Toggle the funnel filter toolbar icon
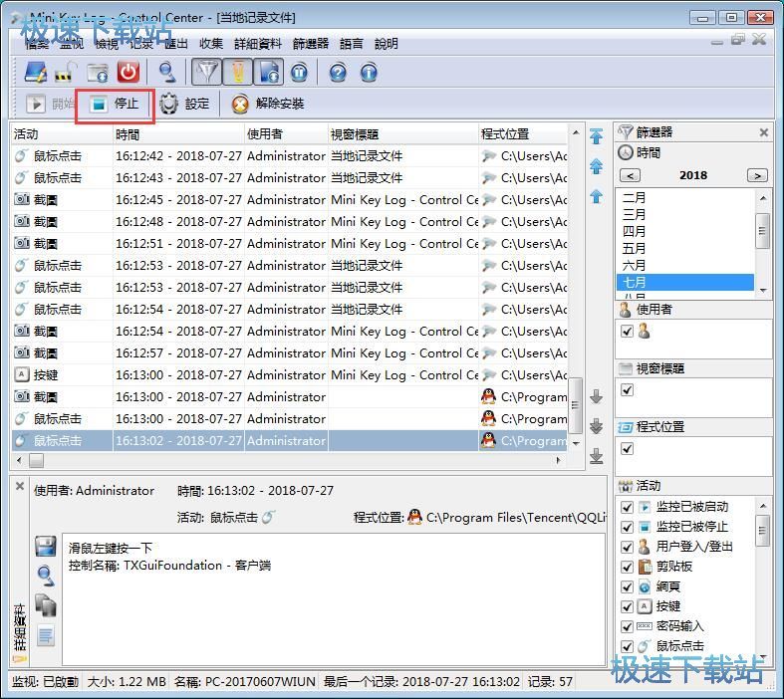Viewport: 784px width, 699px height. 206,73
